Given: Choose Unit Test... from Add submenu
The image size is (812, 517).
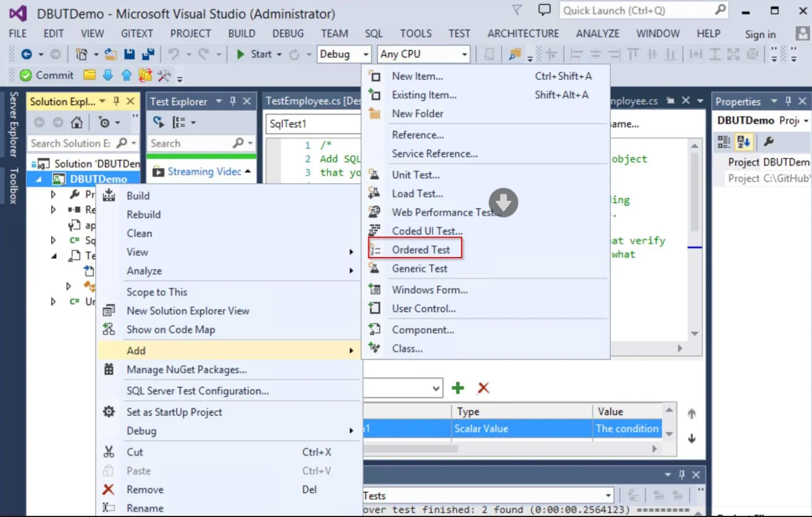Looking at the screenshot, I should point(416,175).
